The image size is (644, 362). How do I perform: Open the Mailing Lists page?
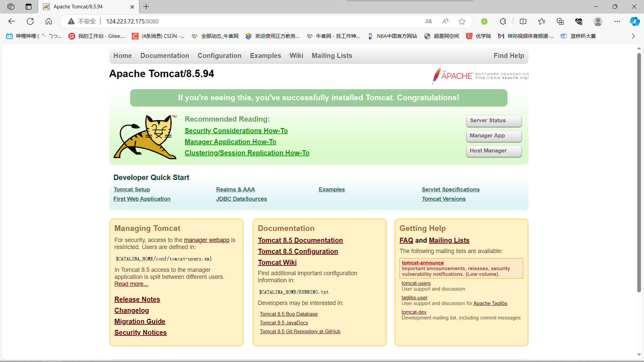[x=332, y=55]
